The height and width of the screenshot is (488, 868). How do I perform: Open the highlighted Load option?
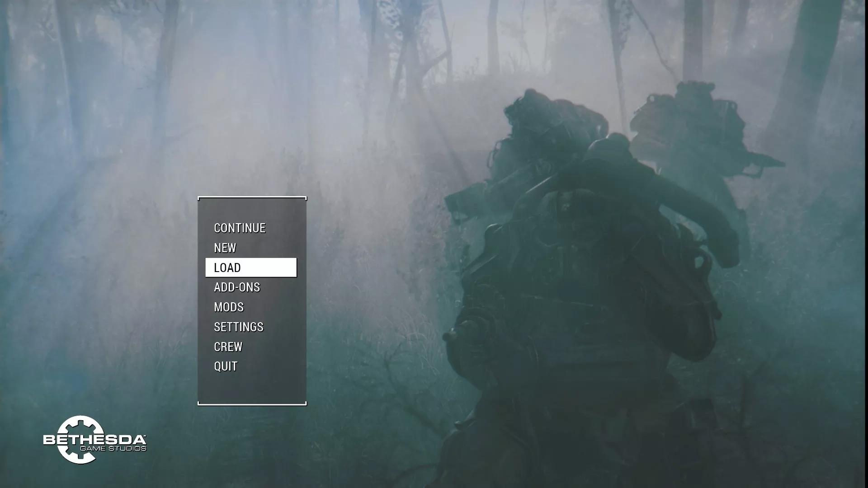click(251, 267)
